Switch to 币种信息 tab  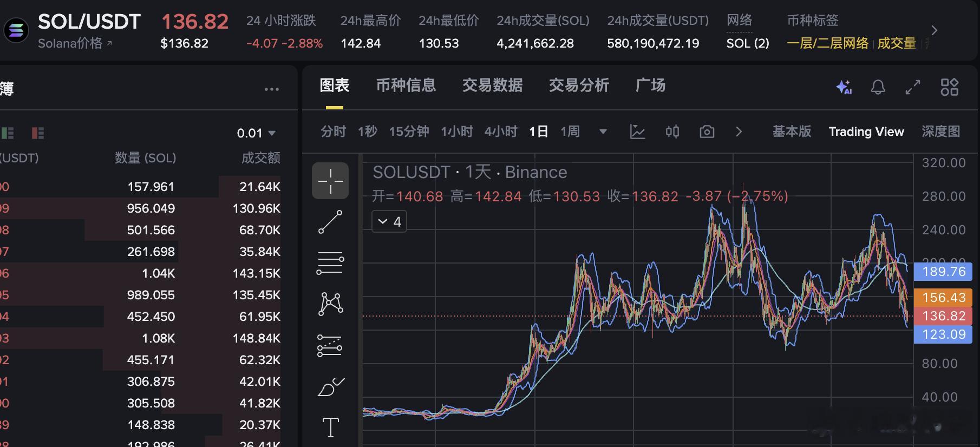tap(406, 86)
